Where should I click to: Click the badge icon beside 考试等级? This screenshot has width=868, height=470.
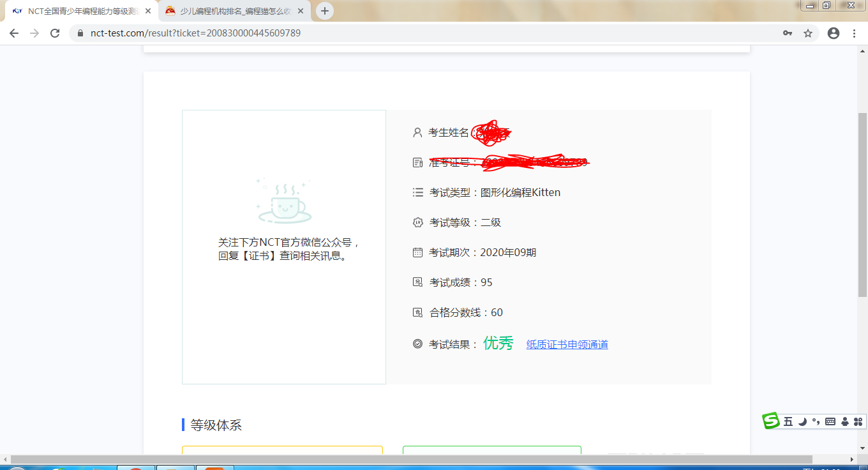click(417, 222)
